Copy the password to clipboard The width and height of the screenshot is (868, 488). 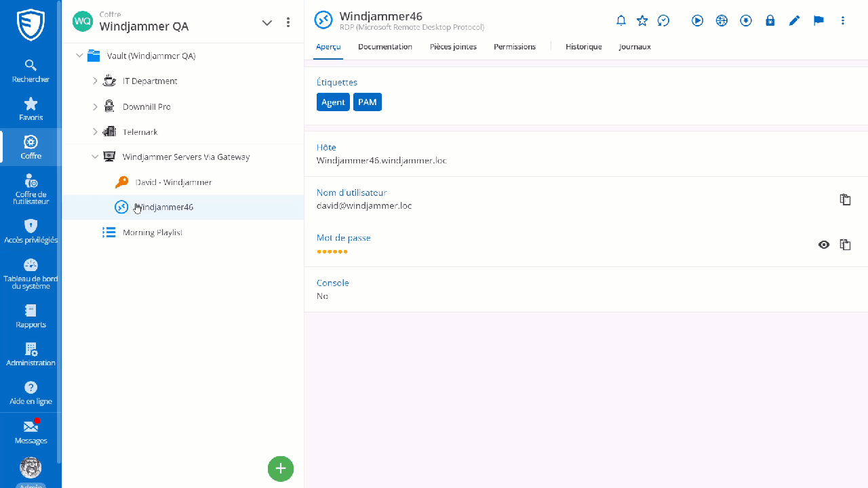[845, 245]
